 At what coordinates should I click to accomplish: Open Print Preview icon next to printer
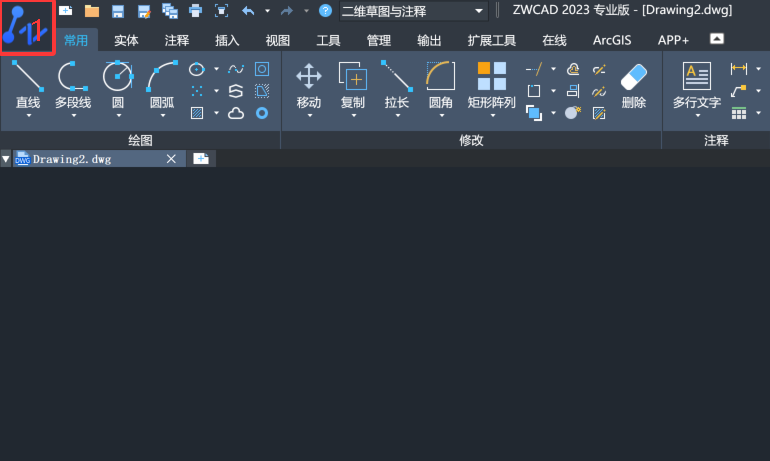click(221, 10)
